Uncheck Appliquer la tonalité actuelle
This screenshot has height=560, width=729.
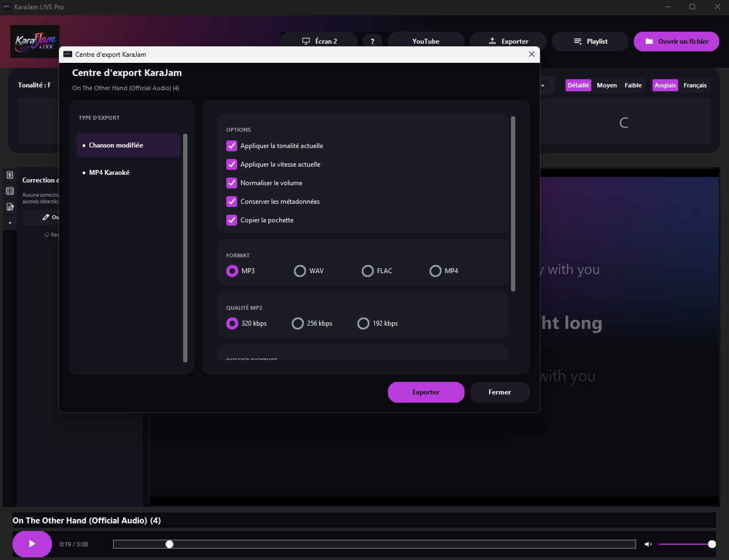click(x=232, y=146)
